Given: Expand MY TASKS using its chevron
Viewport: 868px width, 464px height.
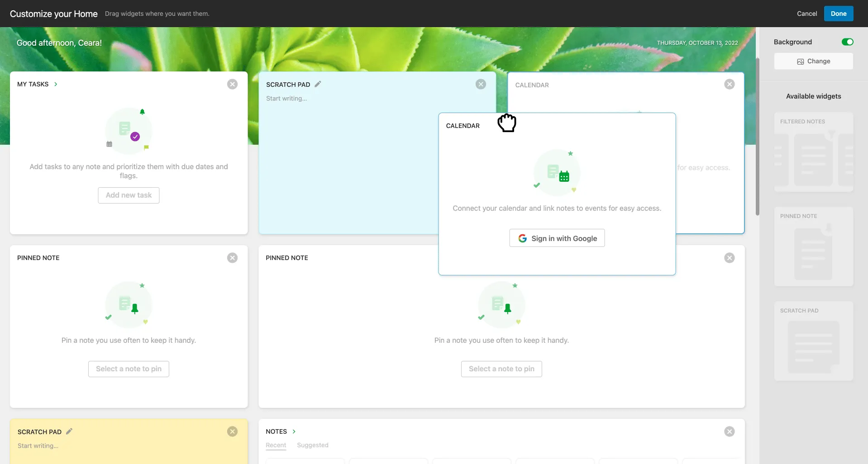Looking at the screenshot, I should pyautogui.click(x=56, y=84).
